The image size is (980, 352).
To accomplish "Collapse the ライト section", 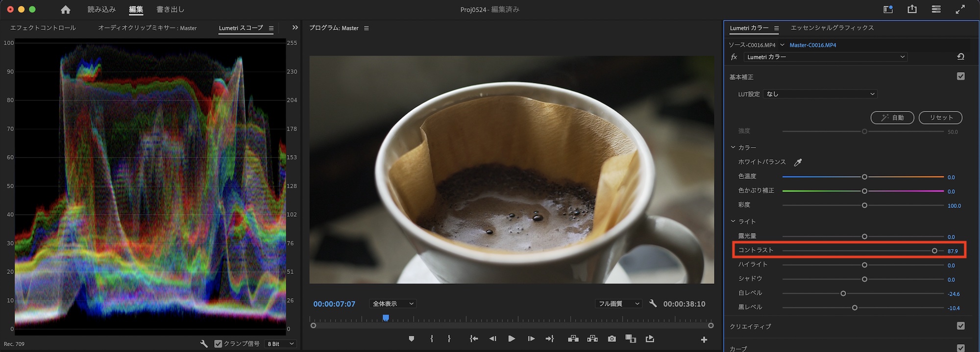I will click(733, 222).
